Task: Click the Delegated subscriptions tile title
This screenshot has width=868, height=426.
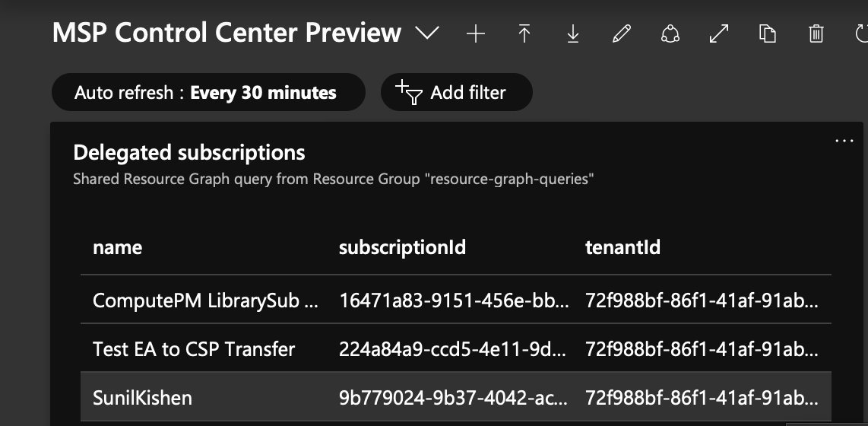Action: pyautogui.click(x=188, y=152)
